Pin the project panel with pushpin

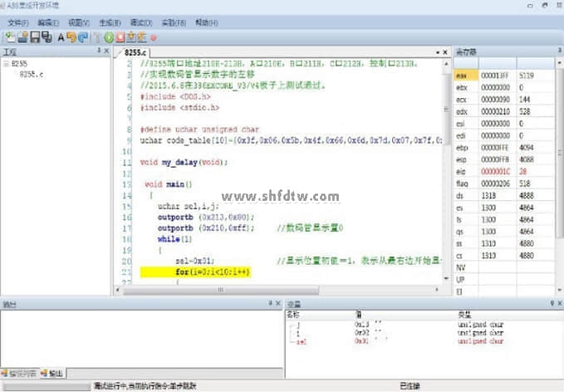97,51
